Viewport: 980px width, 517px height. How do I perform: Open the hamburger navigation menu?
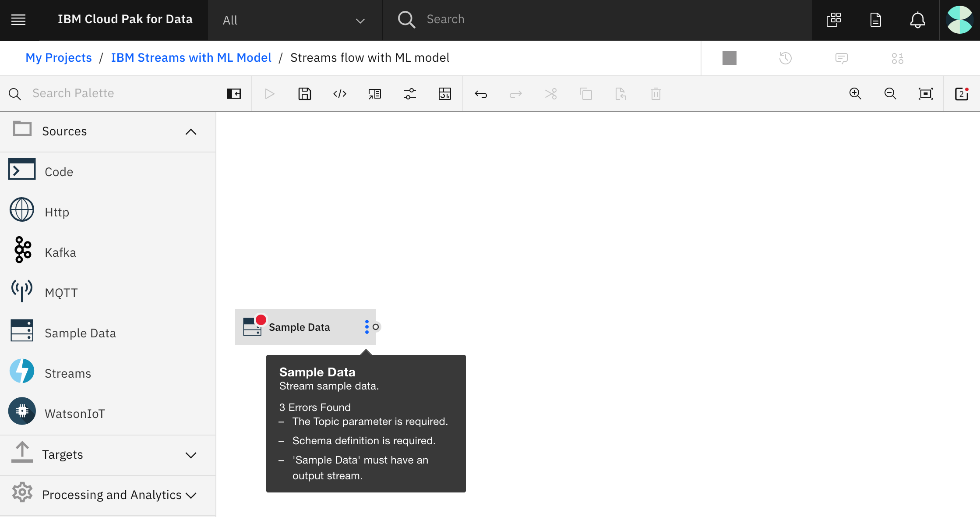(x=18, y=20)
